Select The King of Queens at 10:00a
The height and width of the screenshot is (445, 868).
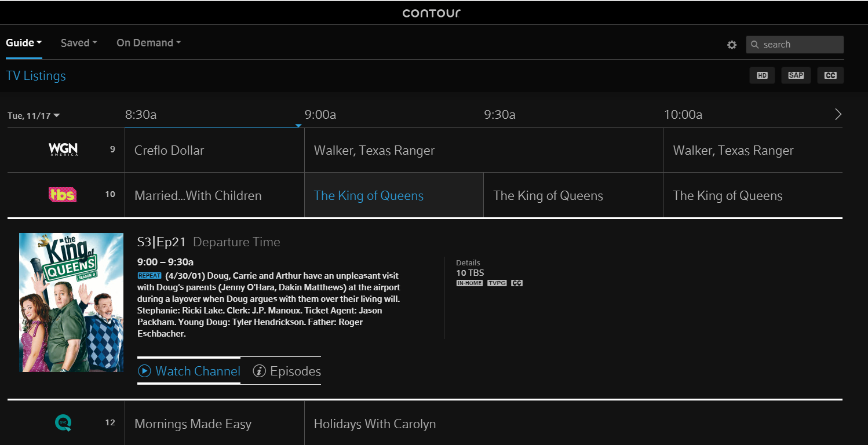click(x=753, y=195)
